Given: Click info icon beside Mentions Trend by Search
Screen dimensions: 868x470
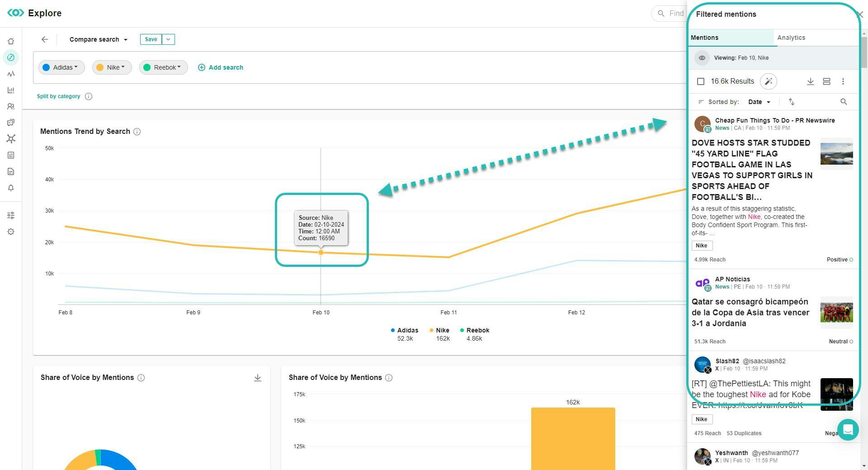Looking at the screenshot, I should click(137, 132).
